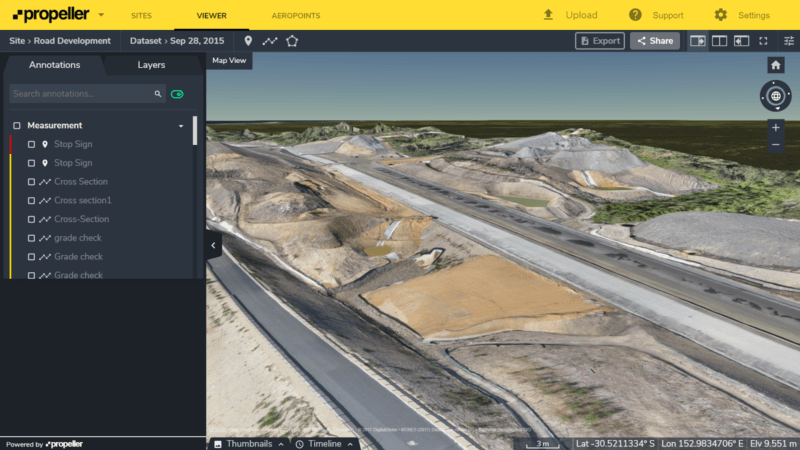The width and height of the screenshot is (800, 450).
Task: Switch to the Layers tab
Action: [x=151, y=65]
